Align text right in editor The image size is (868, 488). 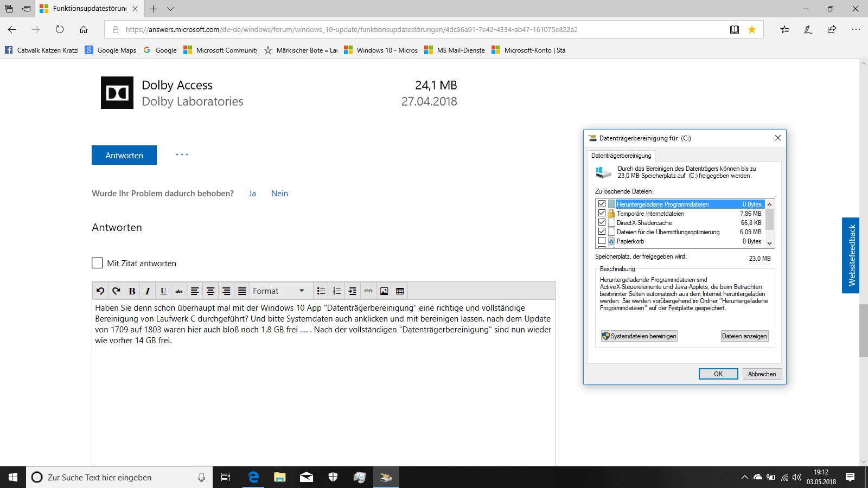pyautogui.click(x=226, y=291)
